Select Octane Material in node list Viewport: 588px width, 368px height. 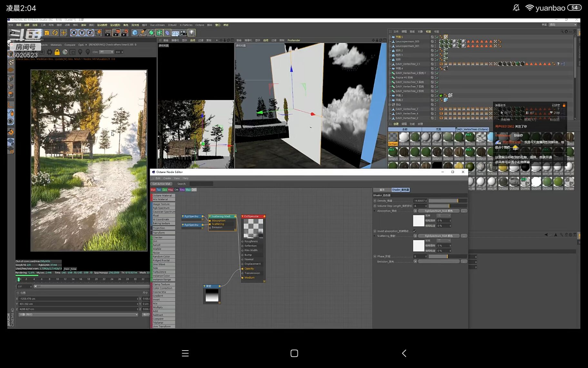click(164, 196)
